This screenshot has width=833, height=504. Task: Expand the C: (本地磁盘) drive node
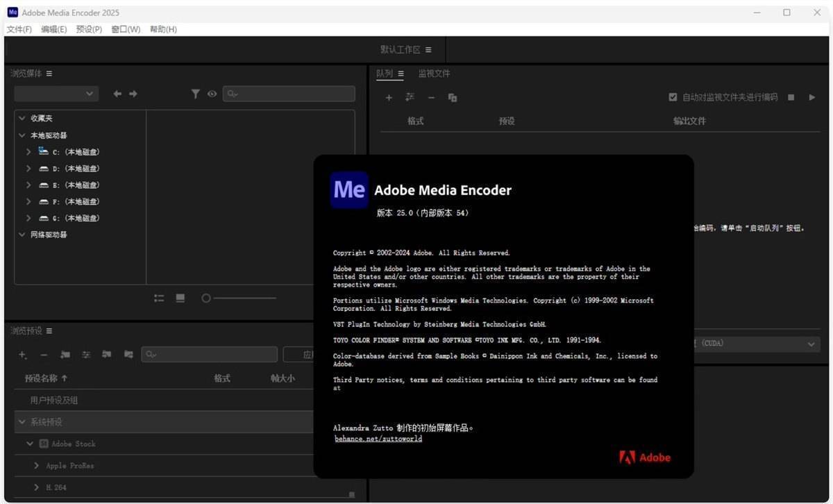coord(28,151)
